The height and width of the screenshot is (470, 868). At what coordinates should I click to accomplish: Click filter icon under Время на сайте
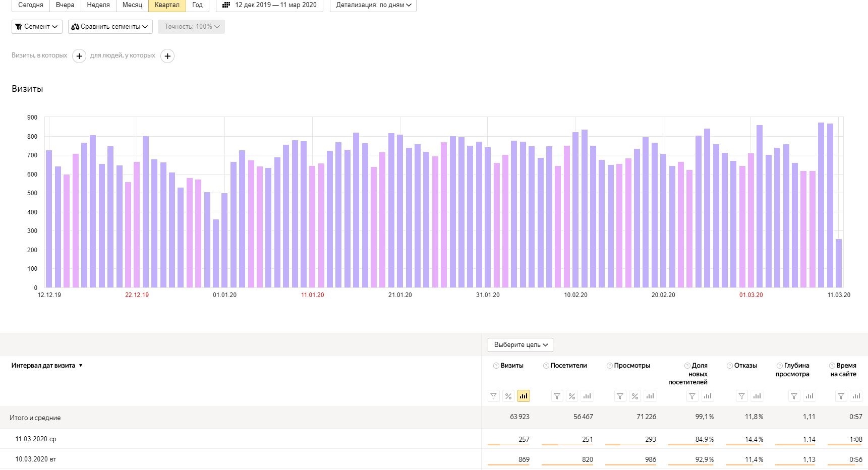point(841,396)
